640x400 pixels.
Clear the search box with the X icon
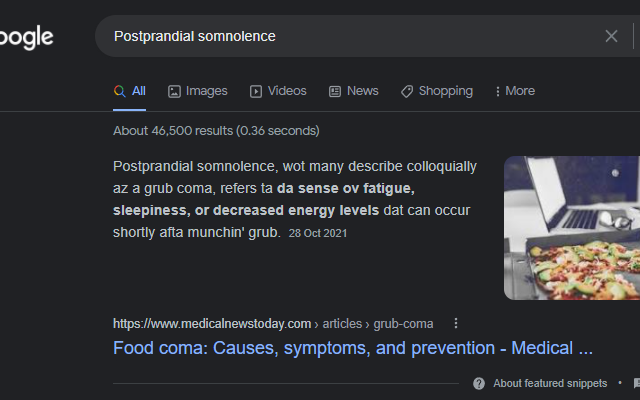(611, 37)
